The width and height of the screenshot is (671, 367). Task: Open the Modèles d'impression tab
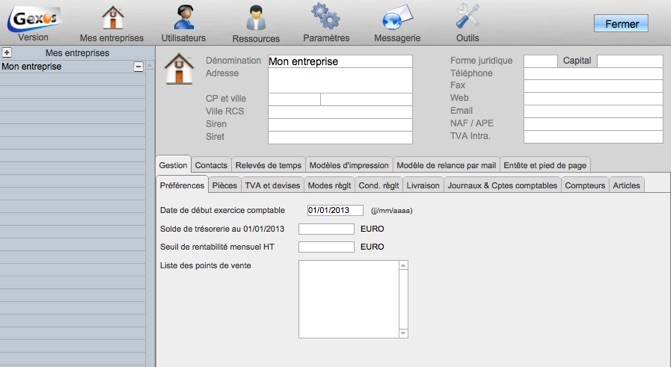(x=349, y=165)
